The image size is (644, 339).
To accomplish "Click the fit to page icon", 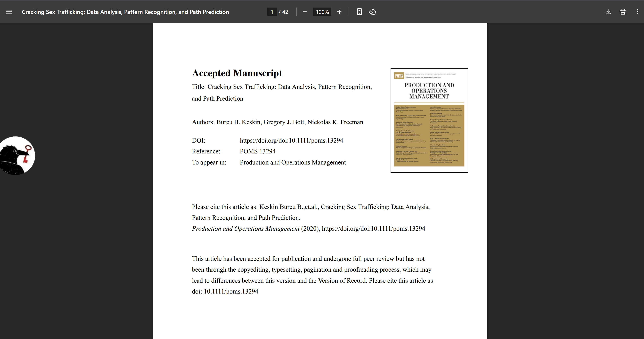I will click(359, 12).
